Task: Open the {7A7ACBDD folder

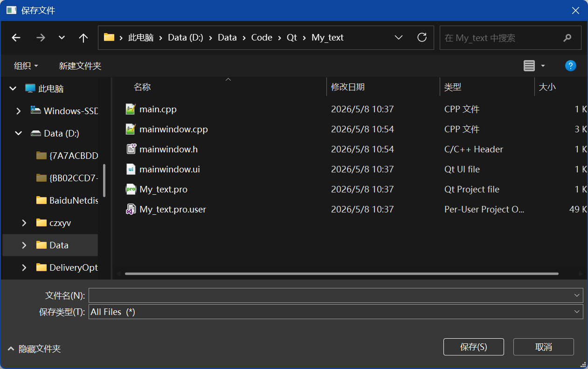Action: tap(74, 156)
